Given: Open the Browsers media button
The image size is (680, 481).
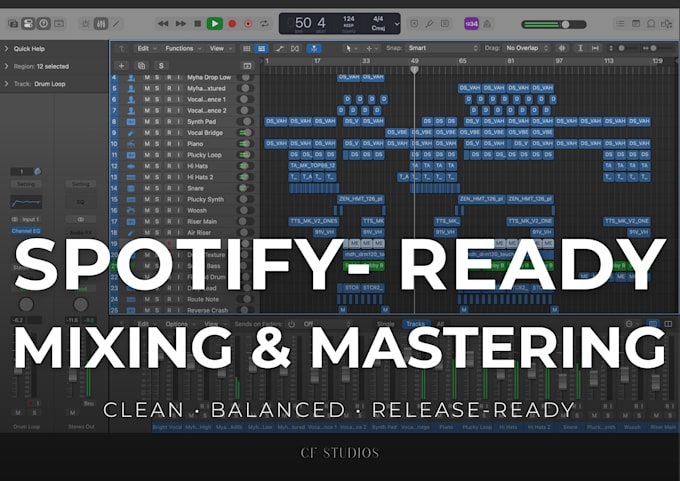Looking at the screenshot, I should pos(666,23).
